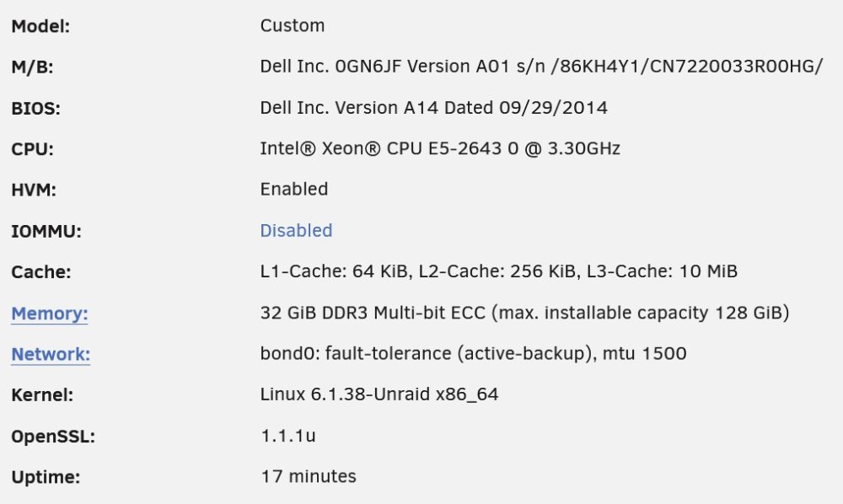Select the Custom model value
This screenshot has height=504, width=843.
pos(293,26)
